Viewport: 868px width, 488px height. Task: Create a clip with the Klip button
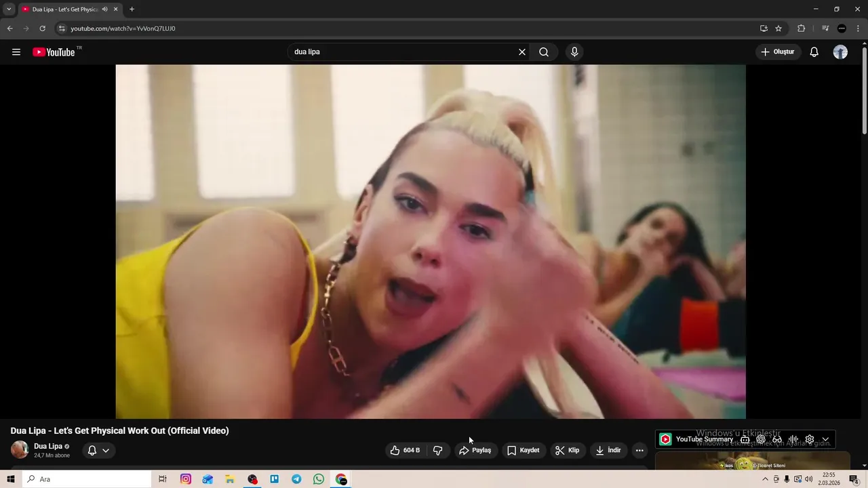(568, 450)
